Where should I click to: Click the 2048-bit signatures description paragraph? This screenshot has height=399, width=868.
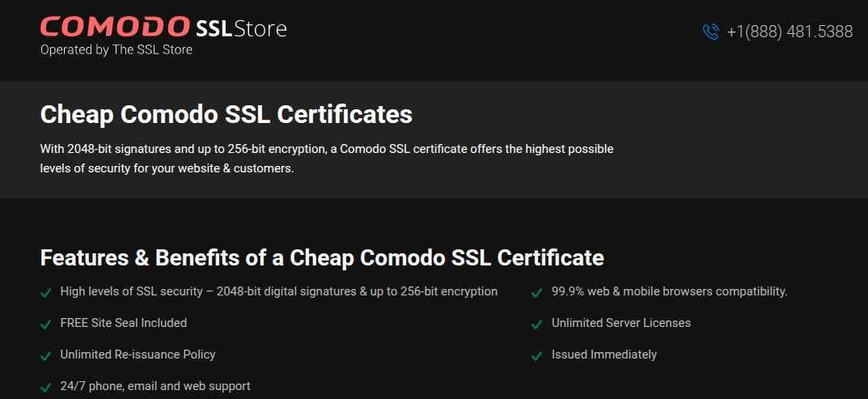tap(327, 159)
